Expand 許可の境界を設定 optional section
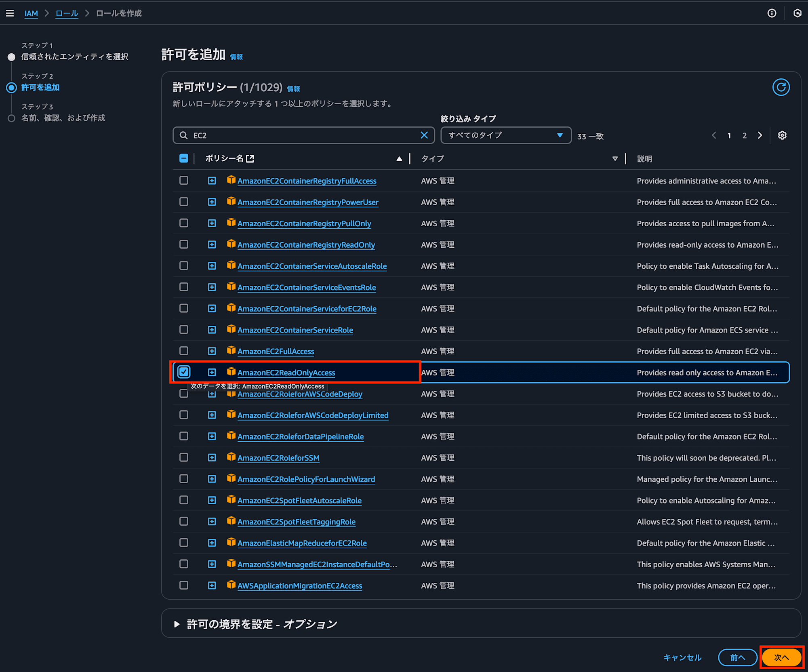This screenshot has width=808, height=672. [x=176, y=624]
